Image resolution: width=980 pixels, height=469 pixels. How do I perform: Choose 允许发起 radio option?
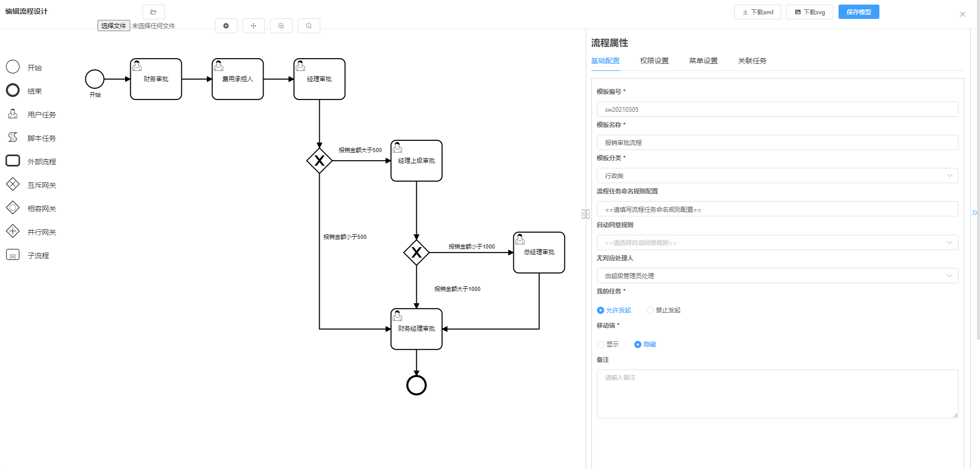coord(614,310)
